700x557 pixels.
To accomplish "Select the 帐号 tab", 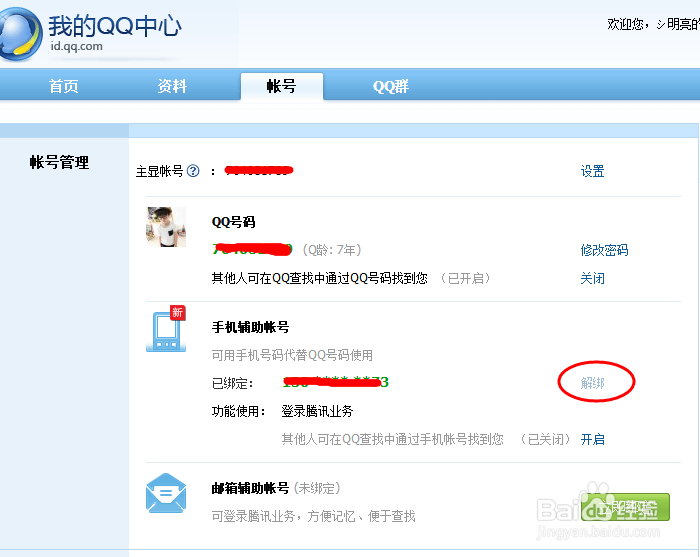I will click(x=282, y=86).
